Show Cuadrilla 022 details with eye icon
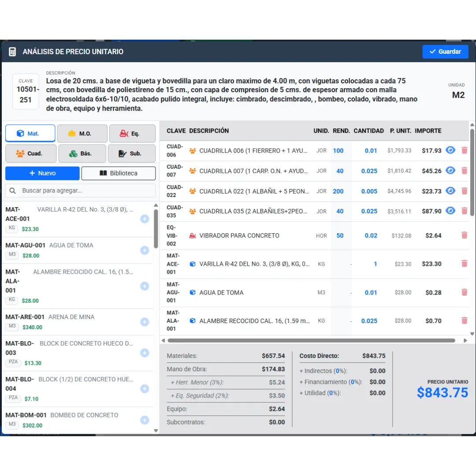The height and width of the screenshot is (476, 476). tap(450, 191)
